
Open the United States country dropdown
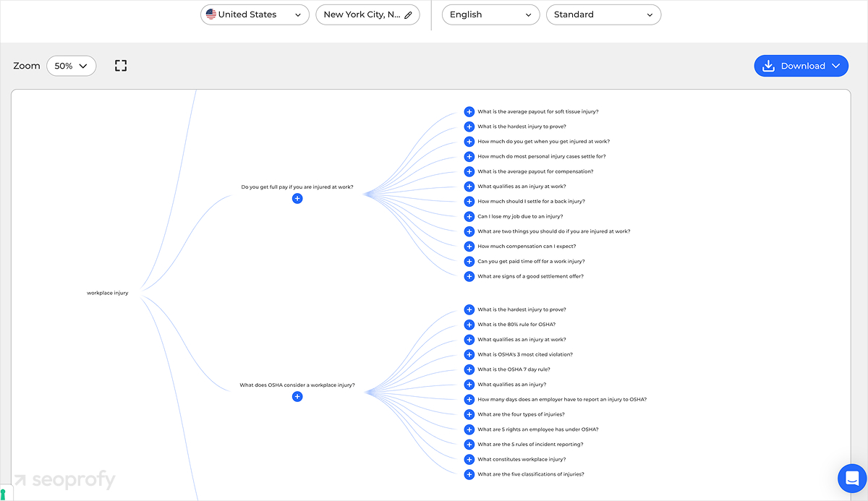[255, 14]
